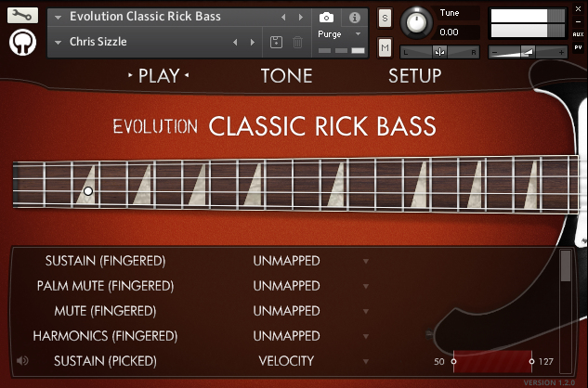588x388 pixels.
Task: Select the SUSTAIN (FINGERED) articulation
Action: [105, 261]
